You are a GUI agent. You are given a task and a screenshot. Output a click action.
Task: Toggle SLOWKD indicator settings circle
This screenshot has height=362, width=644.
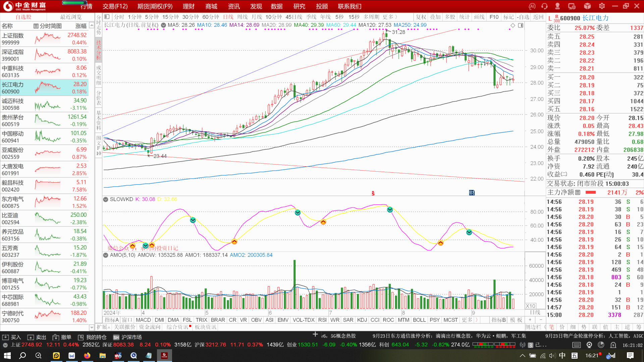[106, 199]
